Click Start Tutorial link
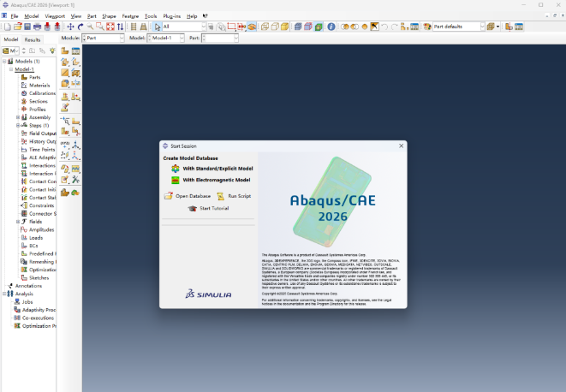566x392 pixels. [213, 208]
